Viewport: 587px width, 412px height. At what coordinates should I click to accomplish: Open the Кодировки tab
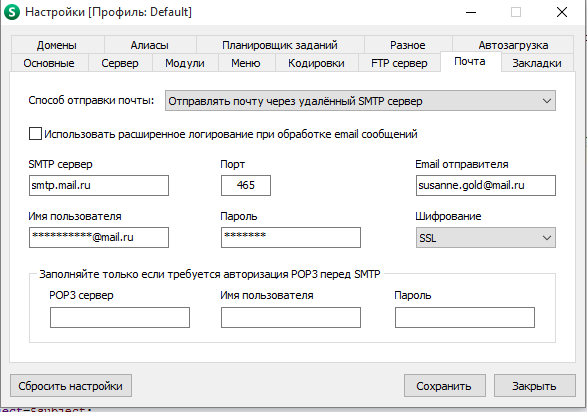click(316, 63)
